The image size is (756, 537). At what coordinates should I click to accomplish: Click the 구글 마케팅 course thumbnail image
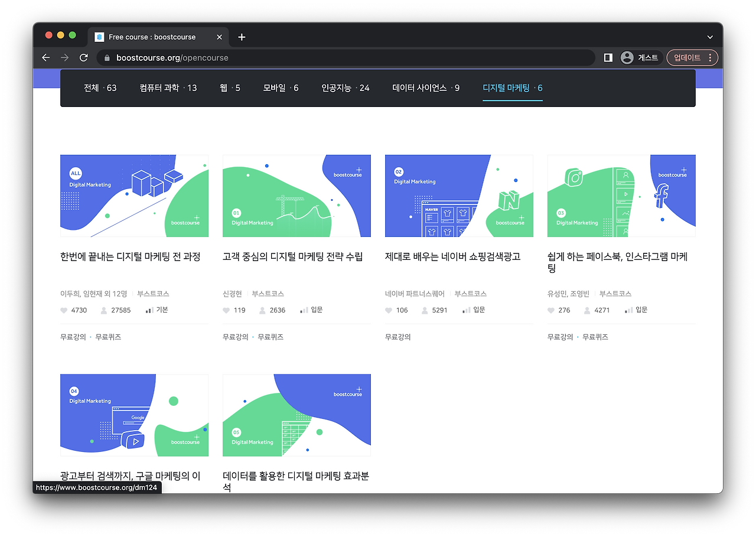[x=134, y=415]
